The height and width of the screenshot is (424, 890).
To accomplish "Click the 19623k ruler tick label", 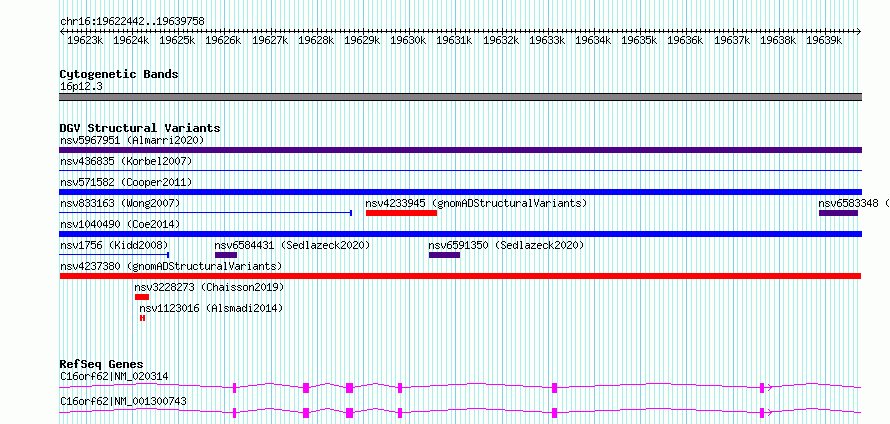I will click(x=85, y=40).
